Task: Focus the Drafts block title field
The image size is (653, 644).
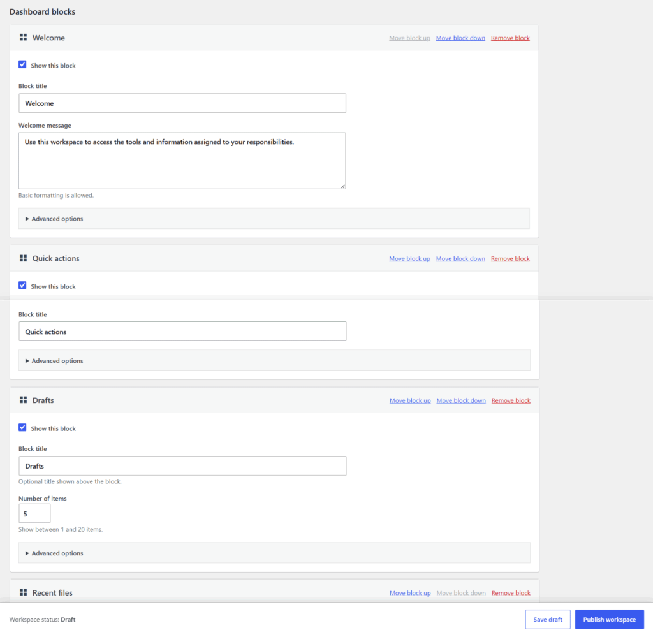Action: click(182, 466)
